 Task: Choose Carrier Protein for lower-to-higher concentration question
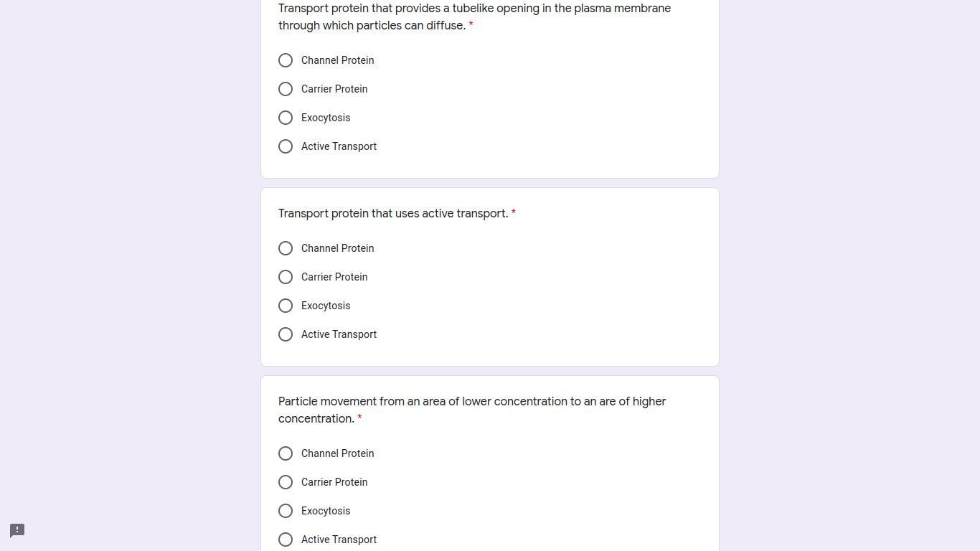pyautogui.click(x=286, y=482)
